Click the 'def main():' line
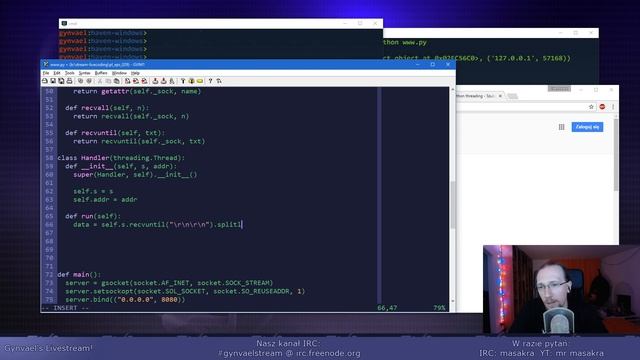Viewport: 640px width, 360px height. 79,275
